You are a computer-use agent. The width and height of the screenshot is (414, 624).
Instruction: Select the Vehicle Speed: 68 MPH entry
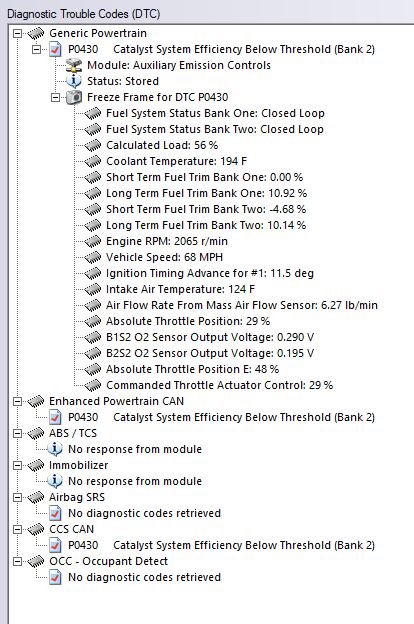coord(164,257)
